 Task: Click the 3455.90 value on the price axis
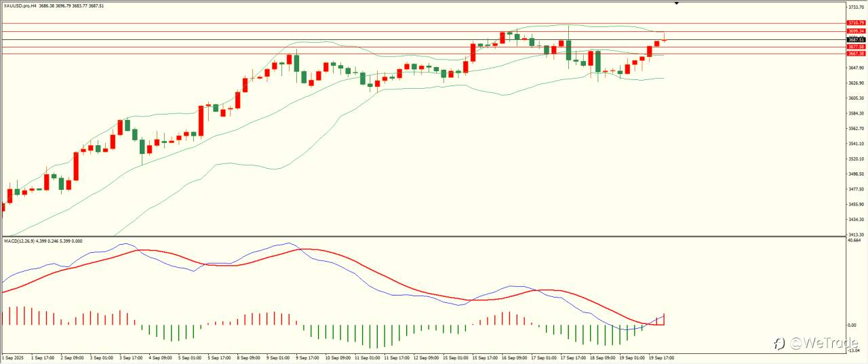point(856,204)
